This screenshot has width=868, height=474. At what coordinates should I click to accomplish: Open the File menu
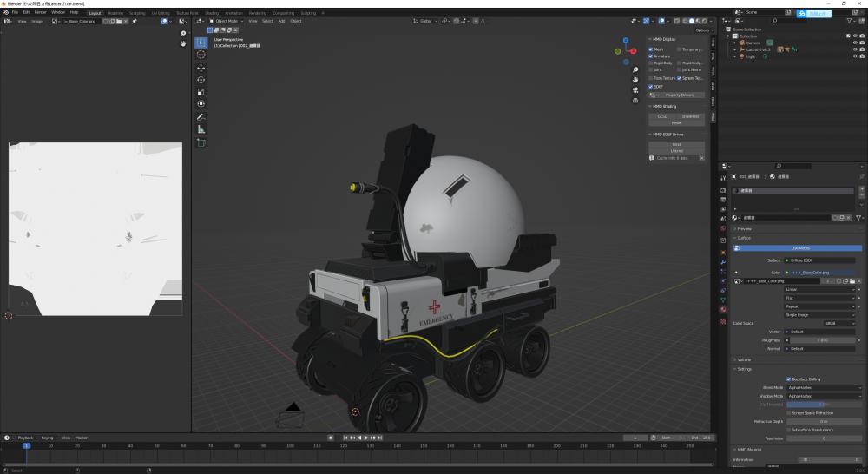click(x=15, y=12)
